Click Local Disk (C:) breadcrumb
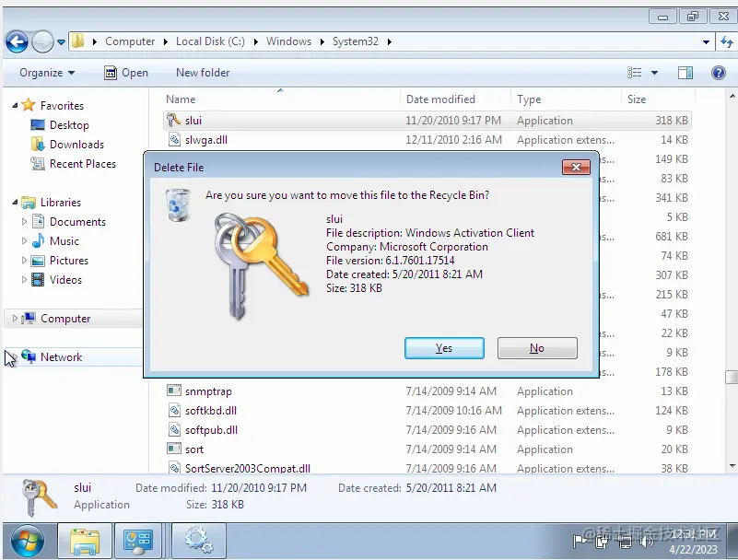738x560 pixels. tap(210, 41)
